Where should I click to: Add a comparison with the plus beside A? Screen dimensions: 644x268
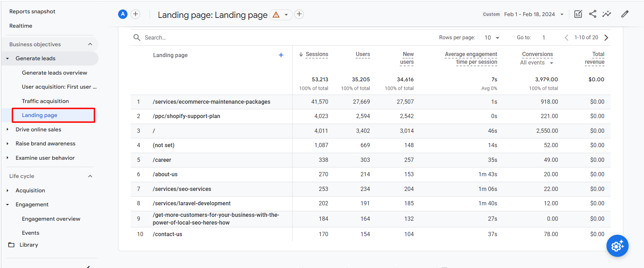coord(136,14)
